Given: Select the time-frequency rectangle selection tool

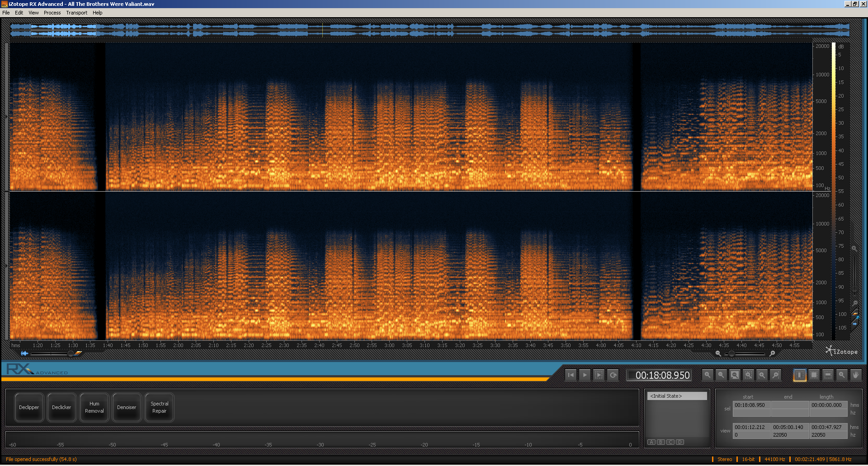Looking at the screenshot, I should [x=814, y=375].
